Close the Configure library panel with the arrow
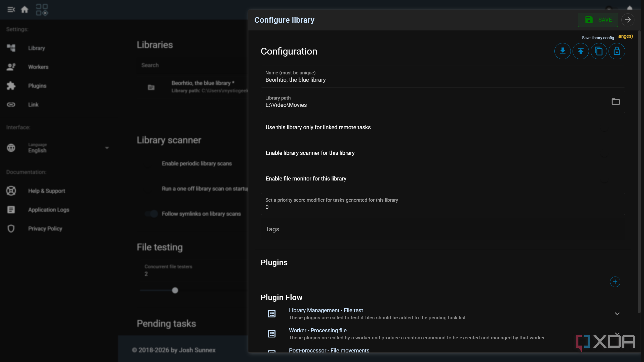The image size is (644, 362). 628,20
